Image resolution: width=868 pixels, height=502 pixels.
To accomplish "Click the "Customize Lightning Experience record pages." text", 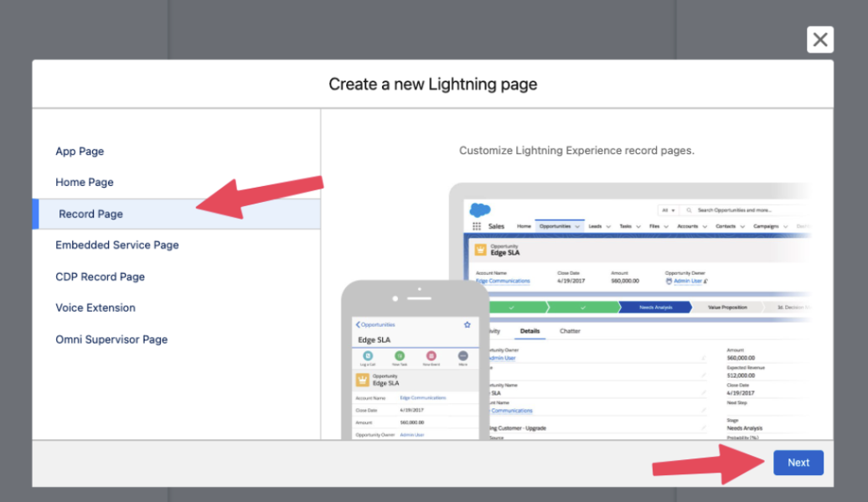I will click(x=576, y=151).
